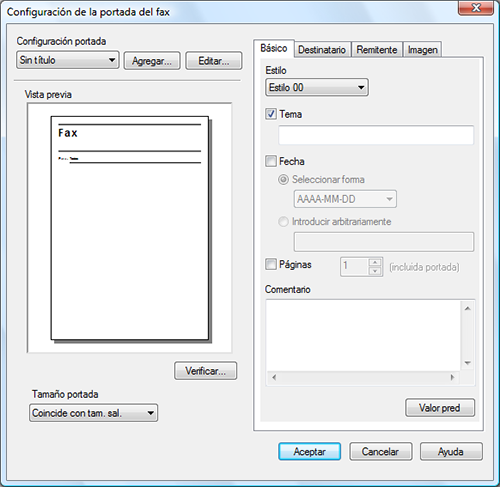The width and height of the screenshot is (500, 487).
Task: Click the Comentario horizontal scroll left arrow
Action: pyautogui.click(x=274, y=378)
